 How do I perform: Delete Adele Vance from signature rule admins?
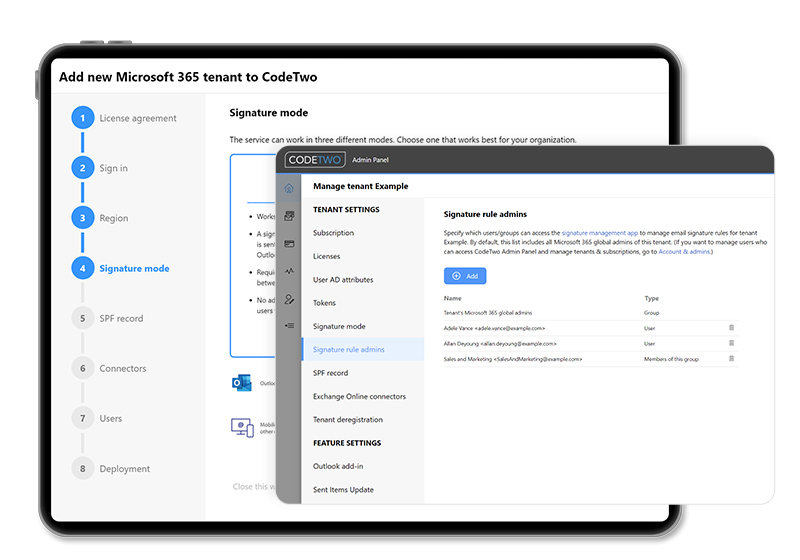click(x=731, y=328)
